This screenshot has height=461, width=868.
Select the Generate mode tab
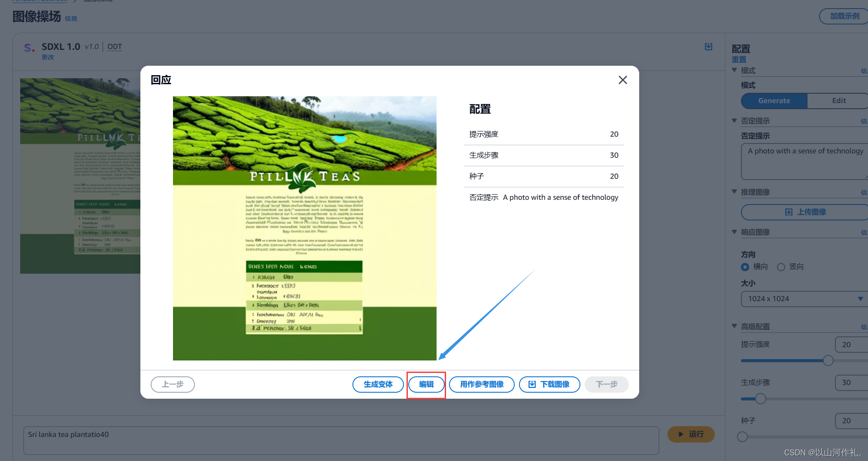point(774,101)
